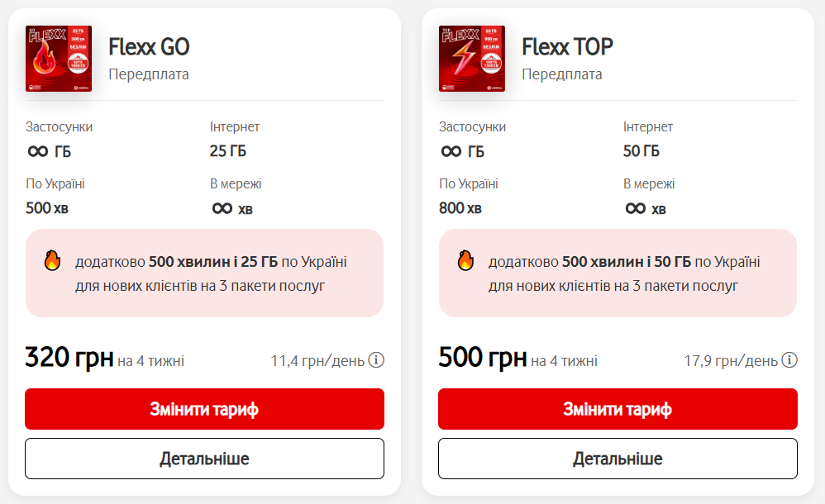
Task: Select the Flexx GO tariff title
Action: click(149, 47)
